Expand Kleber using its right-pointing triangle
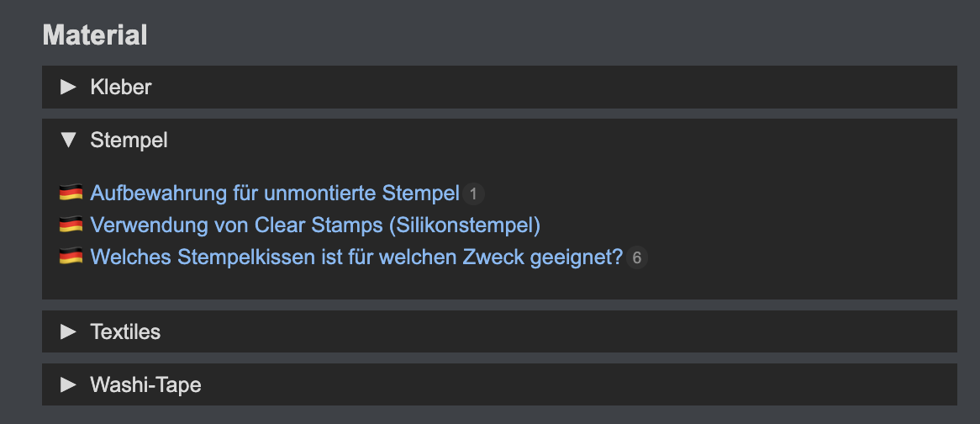The width and height of the screenshot is (980, 424). 68,87
